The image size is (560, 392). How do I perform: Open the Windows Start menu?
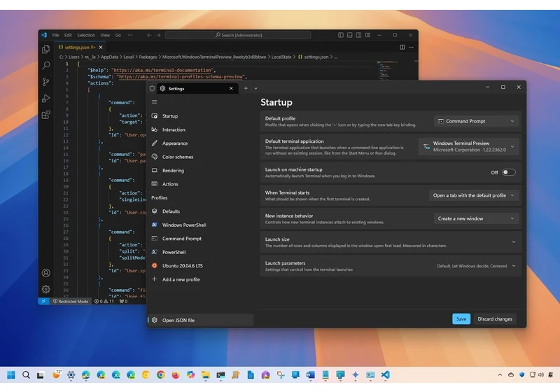click(11, 374)
